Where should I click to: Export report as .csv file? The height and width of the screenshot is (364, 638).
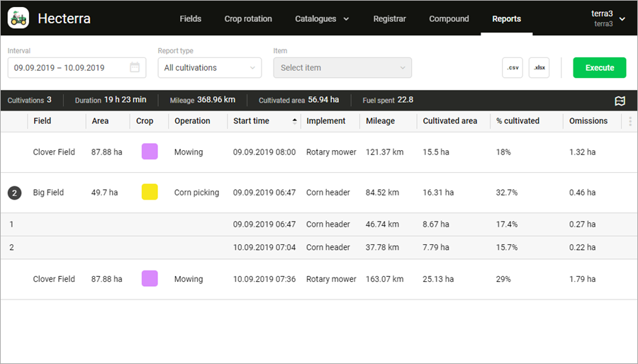513,68
